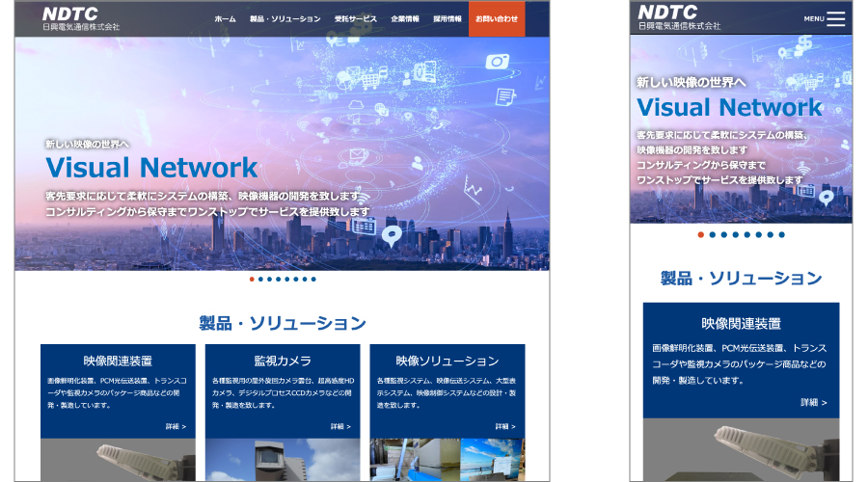Image resolution: width=868 pixels, height=482 pixels.
Task: Open 詳細 link on mobile 映像関連装置 card
Action: (x=814, y=402)
